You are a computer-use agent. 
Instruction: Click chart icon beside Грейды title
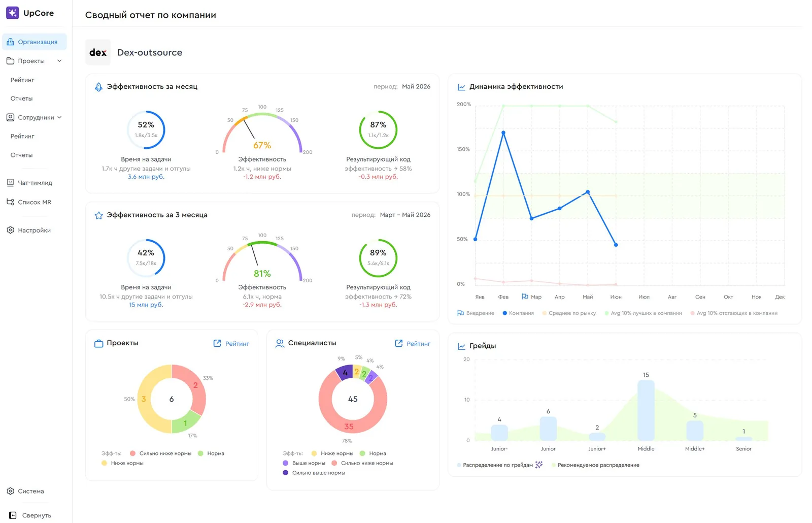pos(461,346)
